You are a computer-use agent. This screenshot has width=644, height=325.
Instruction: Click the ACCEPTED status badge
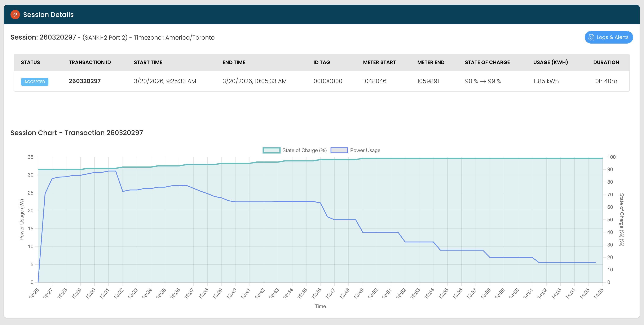[x=35, y=82]
